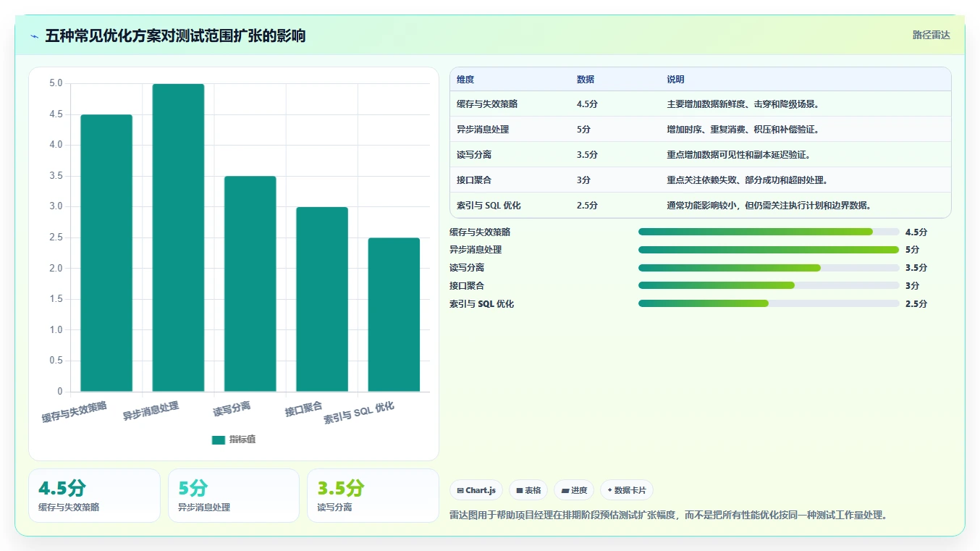Open the 5分 异步消息处理 data card
Viewport: 980px width, 551px height.
pyautogui.click(x=234, y=495)
